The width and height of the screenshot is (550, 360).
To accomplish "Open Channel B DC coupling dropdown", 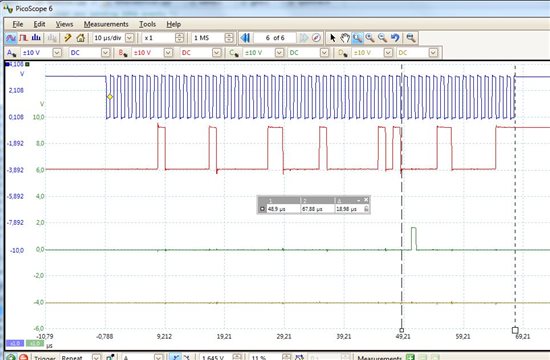I will [217, 53].
